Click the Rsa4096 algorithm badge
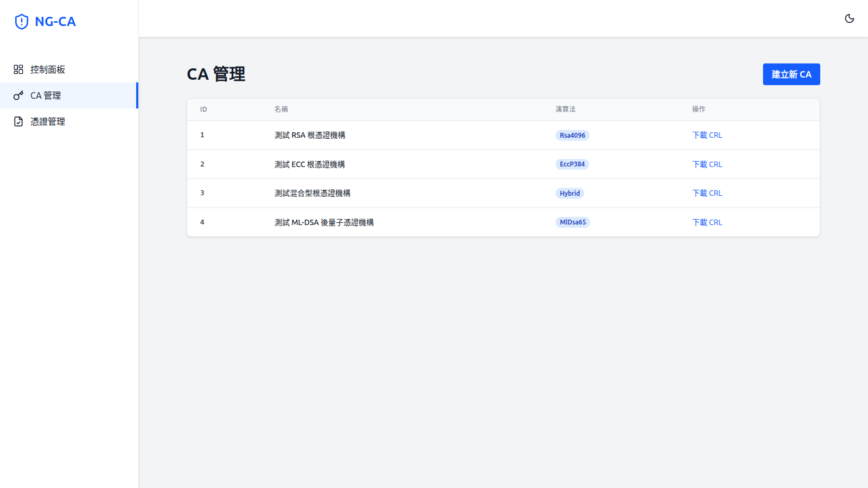This screenshot has width=868, height=488. tap(572, 135)
